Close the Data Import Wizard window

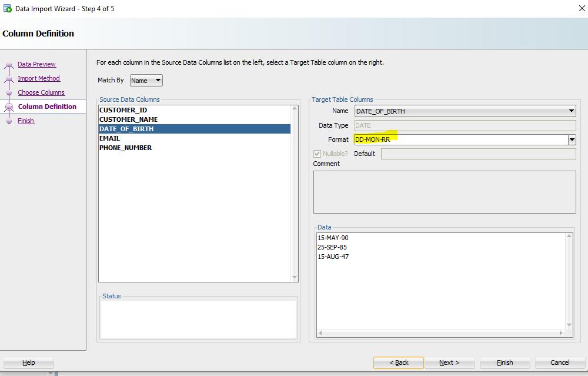click(x=582, y=8)
